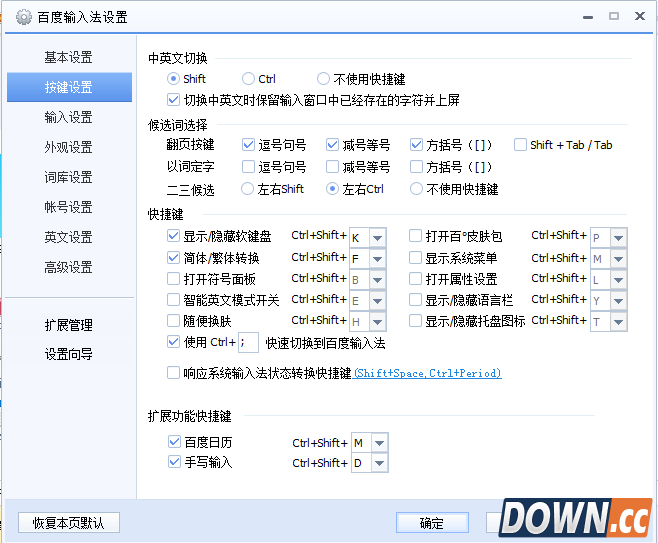The image size is (658, 543).
Task: Open key dropdown for 百度日历 (M)
Action: coord(379,443)
